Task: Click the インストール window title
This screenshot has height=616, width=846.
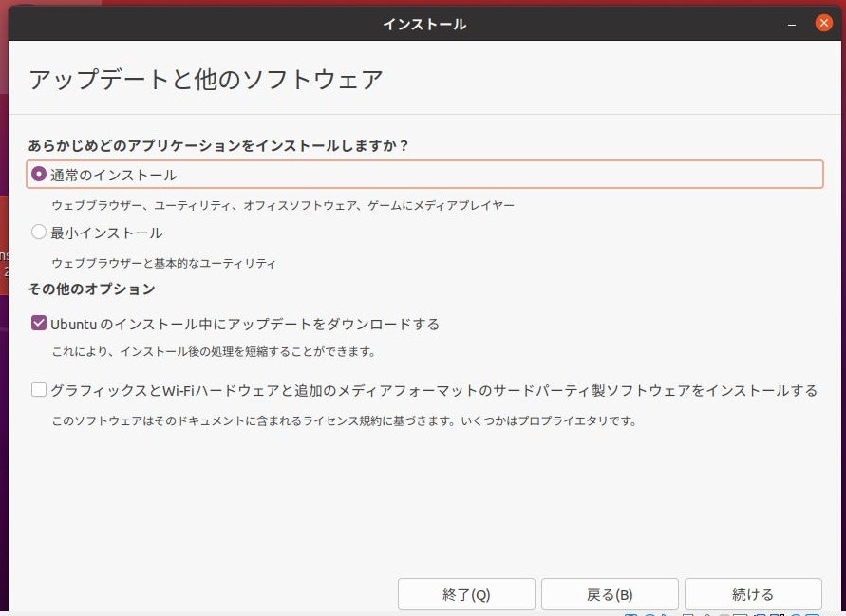Action: [424, 25]
